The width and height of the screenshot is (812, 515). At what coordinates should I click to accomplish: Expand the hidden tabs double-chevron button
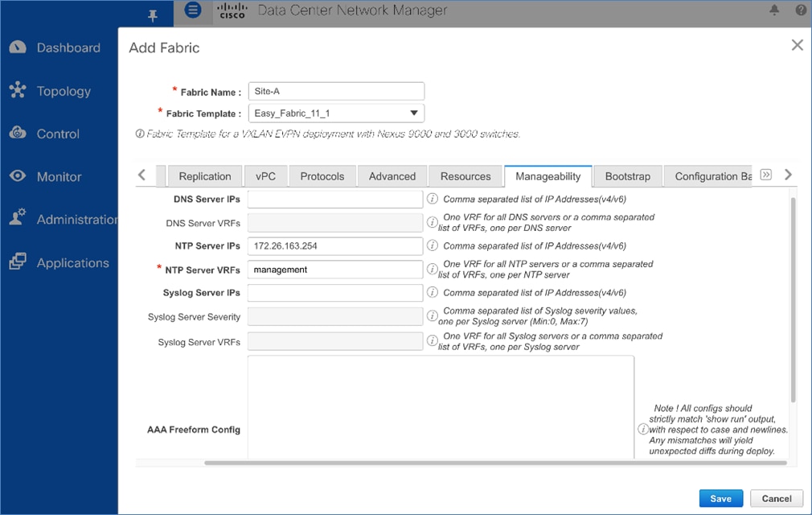(x=766, y=175)
